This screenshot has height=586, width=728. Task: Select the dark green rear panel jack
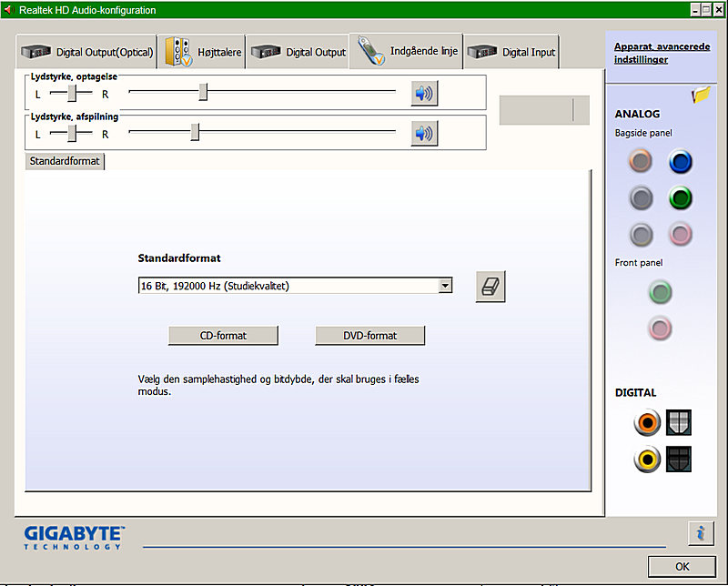click(680, 198)
